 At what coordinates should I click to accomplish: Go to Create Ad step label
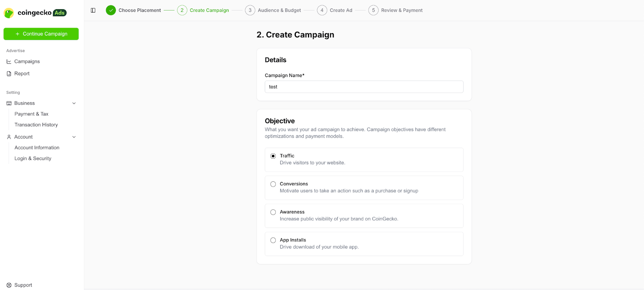click(x=341, y=10)
